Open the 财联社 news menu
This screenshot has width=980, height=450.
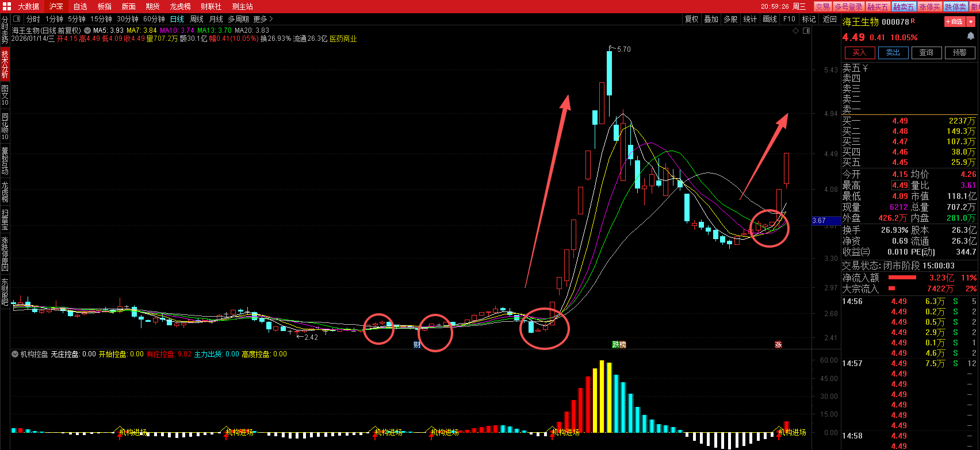click(212, 6)
